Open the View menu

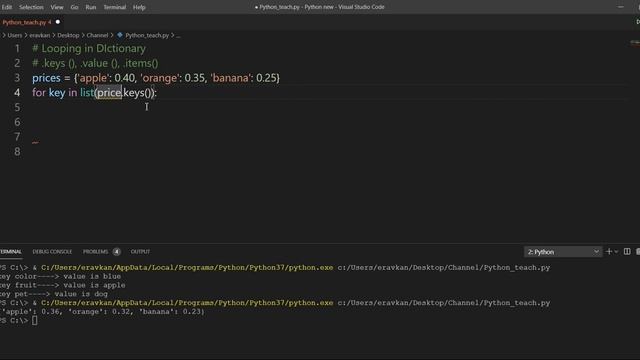click(x=57, y=7)
